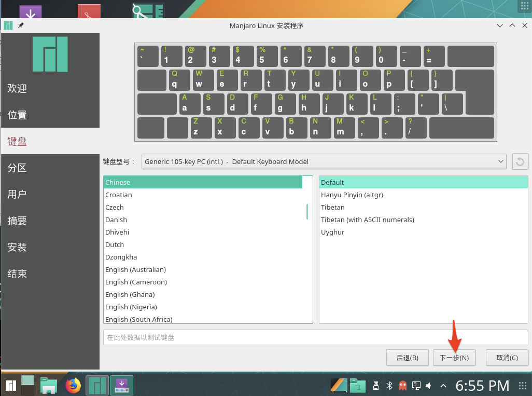Click the keyboard test input field

pyautogui.click(x=316, y=337)
